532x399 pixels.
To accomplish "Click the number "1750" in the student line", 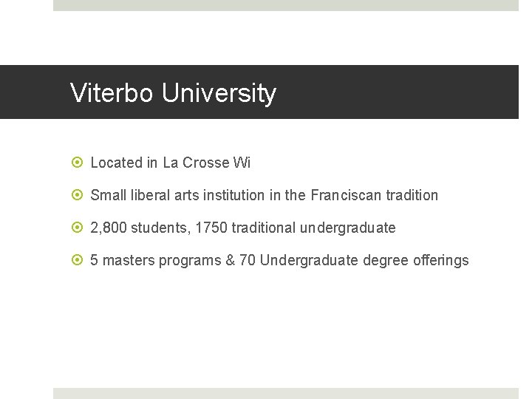I will click(x=210, y=228).
